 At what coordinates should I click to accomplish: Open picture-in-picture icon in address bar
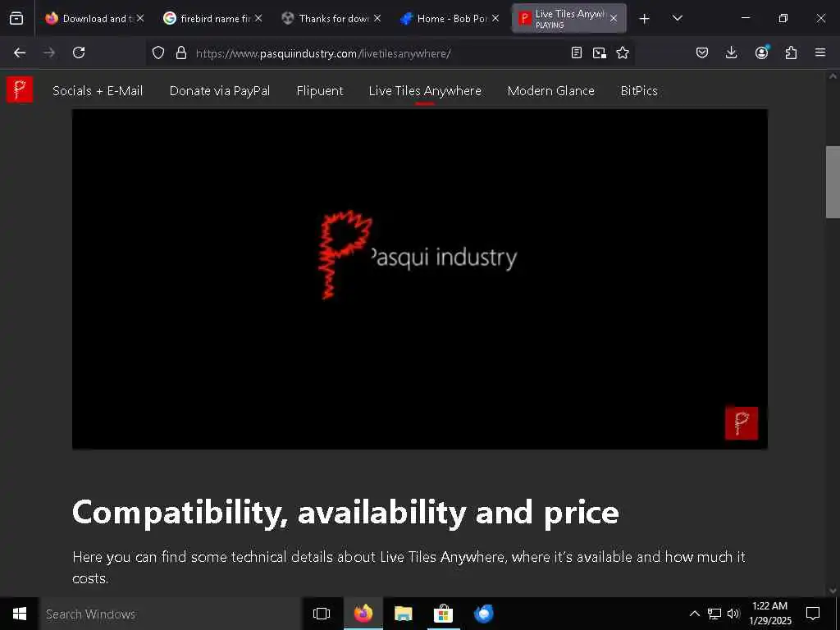tap(600, 52)
